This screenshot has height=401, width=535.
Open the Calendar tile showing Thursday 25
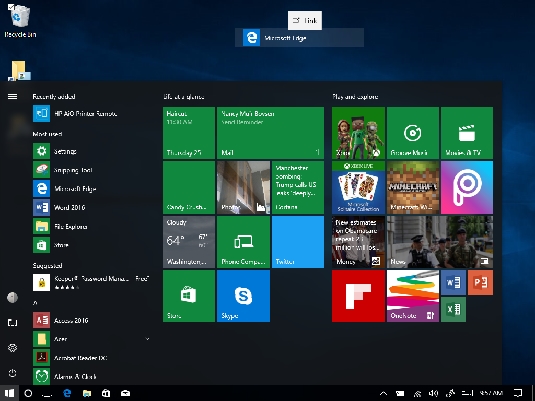(189, 133)
